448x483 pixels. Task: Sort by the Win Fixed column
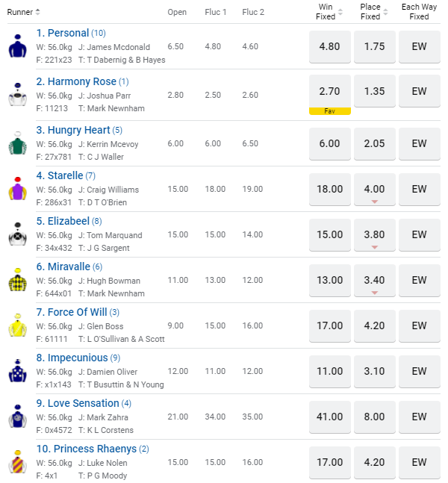(340, 12)
